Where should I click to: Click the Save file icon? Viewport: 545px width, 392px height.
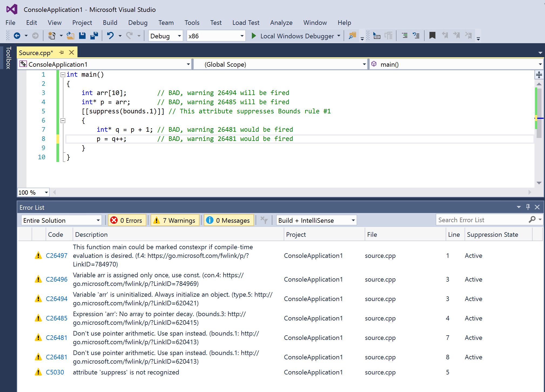[x=82, y=36]
